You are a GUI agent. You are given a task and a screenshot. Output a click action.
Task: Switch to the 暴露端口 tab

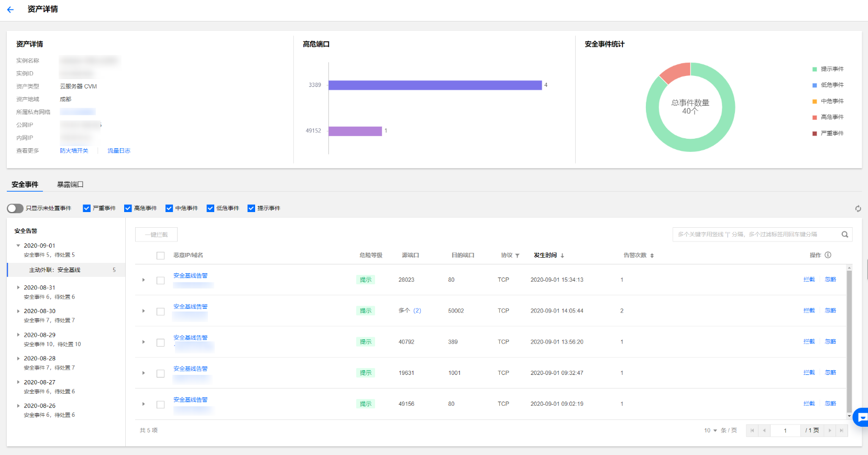(x=70, y=184)
